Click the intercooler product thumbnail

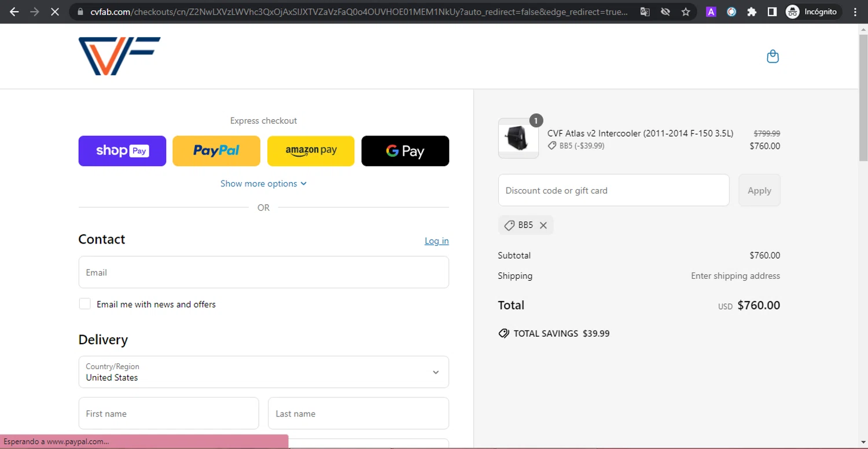[518, 138]
